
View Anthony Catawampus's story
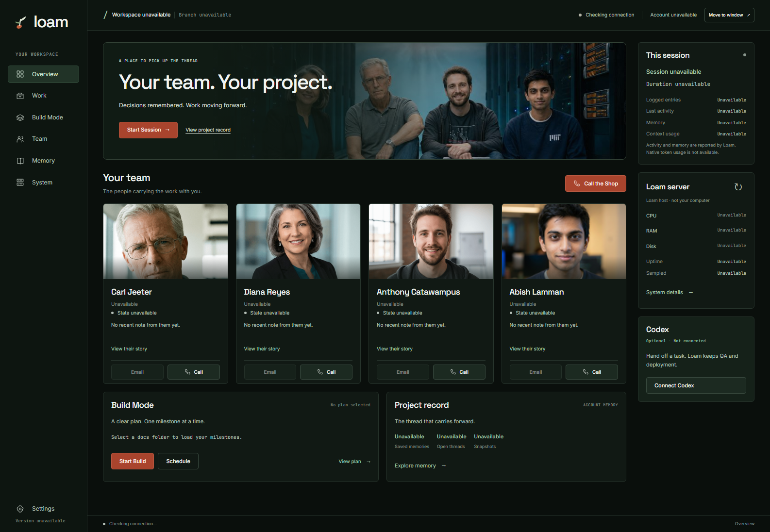pos(395,349)
